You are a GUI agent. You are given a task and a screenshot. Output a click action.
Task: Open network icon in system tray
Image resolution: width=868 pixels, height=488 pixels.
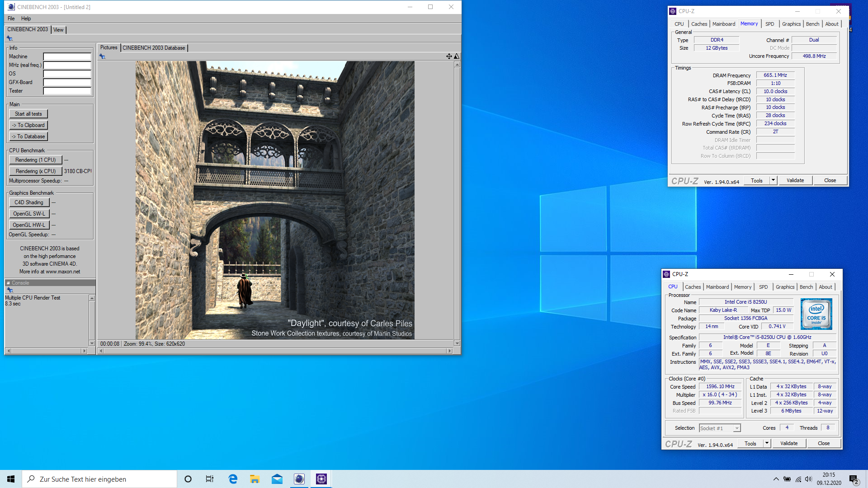pos(798,479)
